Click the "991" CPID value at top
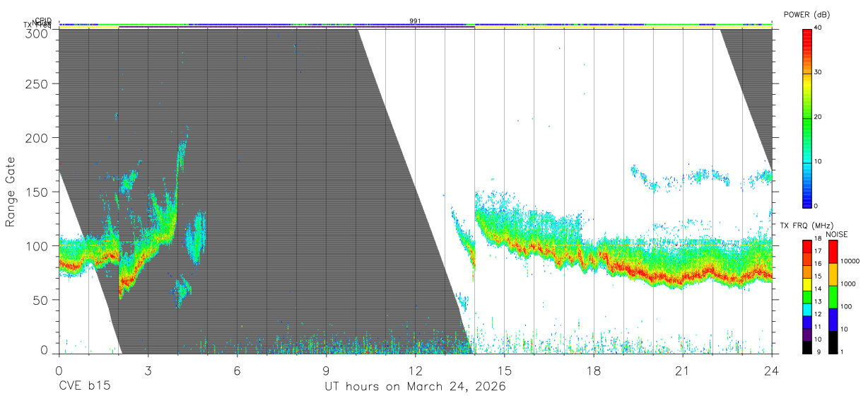 [x=415, y=21]
